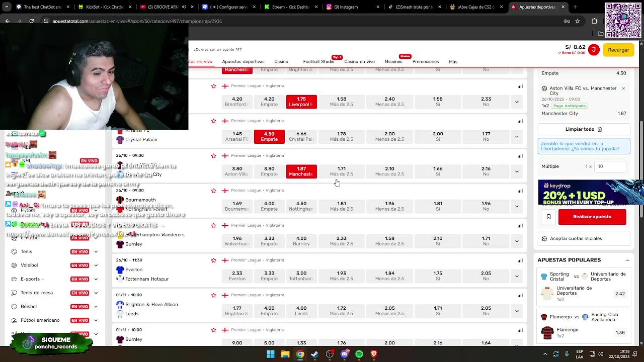Open Football Studio in the navigation
Screen dimensions: 644x362
[x=318, y=61]
